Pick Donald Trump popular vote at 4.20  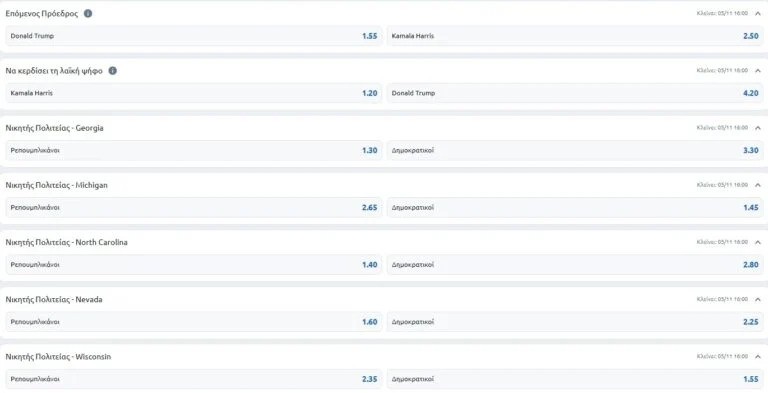[x=575, y=93]
